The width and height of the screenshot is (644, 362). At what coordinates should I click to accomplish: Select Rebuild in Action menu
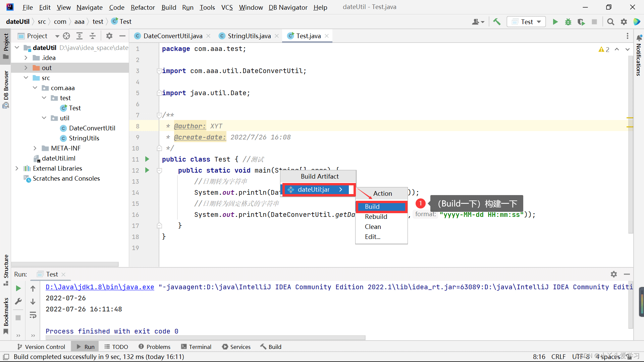(376, 217)
